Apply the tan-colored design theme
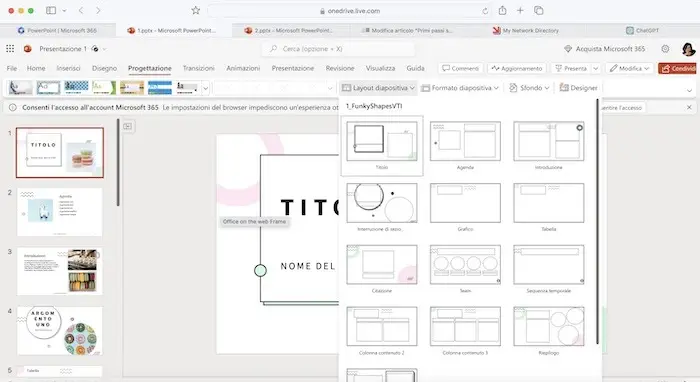 point(132,87)
